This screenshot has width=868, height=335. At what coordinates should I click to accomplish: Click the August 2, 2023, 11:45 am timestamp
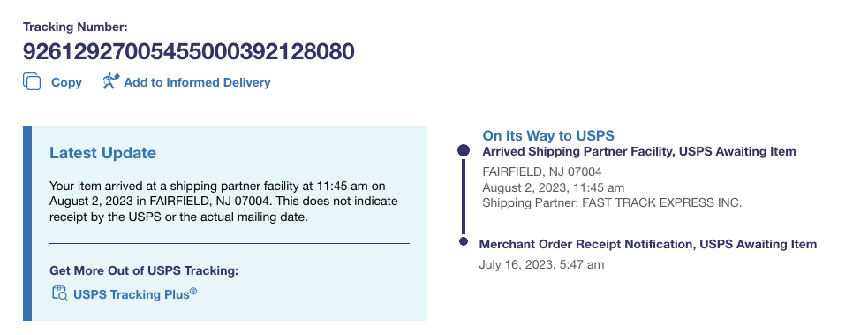tap(554, 187)
